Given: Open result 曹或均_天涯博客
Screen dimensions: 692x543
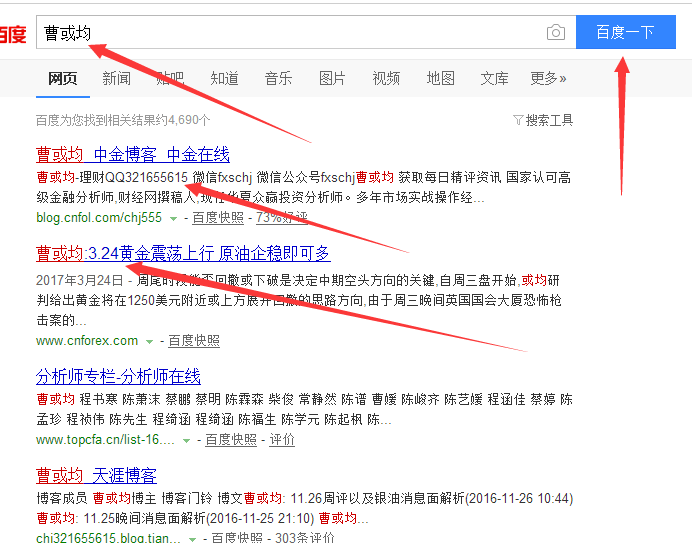Looking at the screenshot, I should tap(96, 476).
